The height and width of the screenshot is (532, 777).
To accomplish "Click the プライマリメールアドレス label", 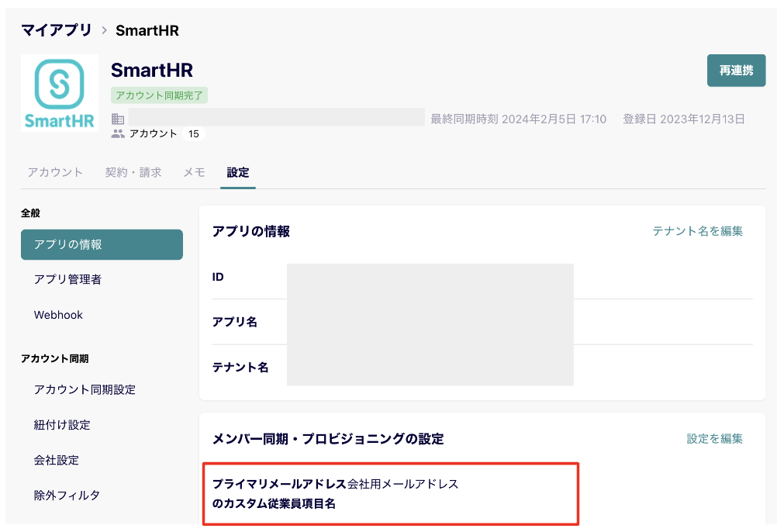I will click(279, 484).
